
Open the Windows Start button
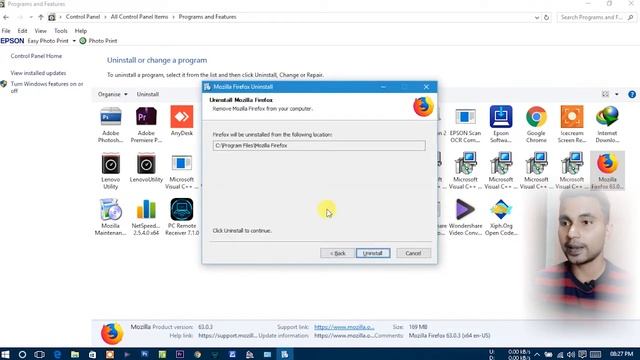pyautogui.click(x=5, y=354)
